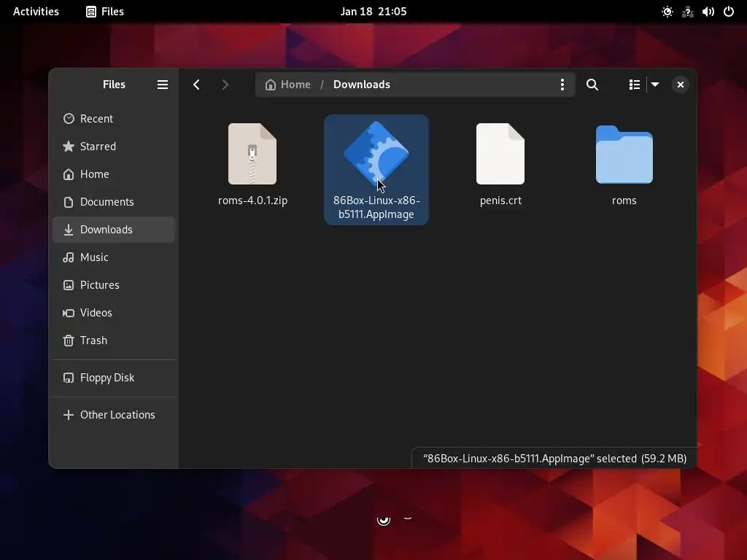Open Pictures in the sidebar
The height and width of the screenshot is (560, 747).
click(x=114, y=285)
